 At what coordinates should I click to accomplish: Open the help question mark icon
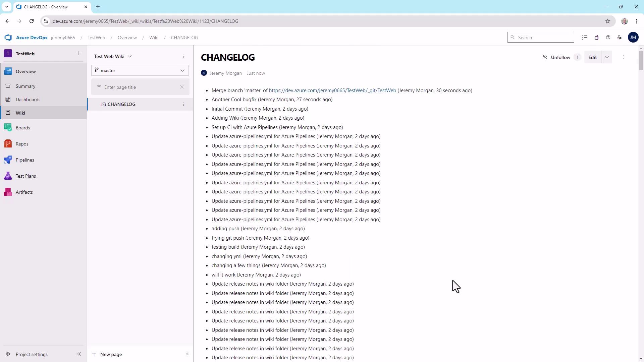point(608,38)
